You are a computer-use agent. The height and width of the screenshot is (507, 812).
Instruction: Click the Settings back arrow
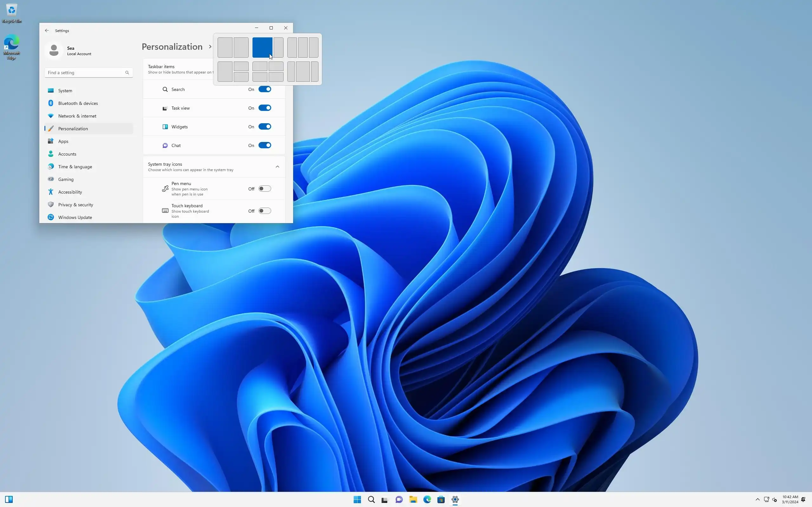click(x=47, y=30)
